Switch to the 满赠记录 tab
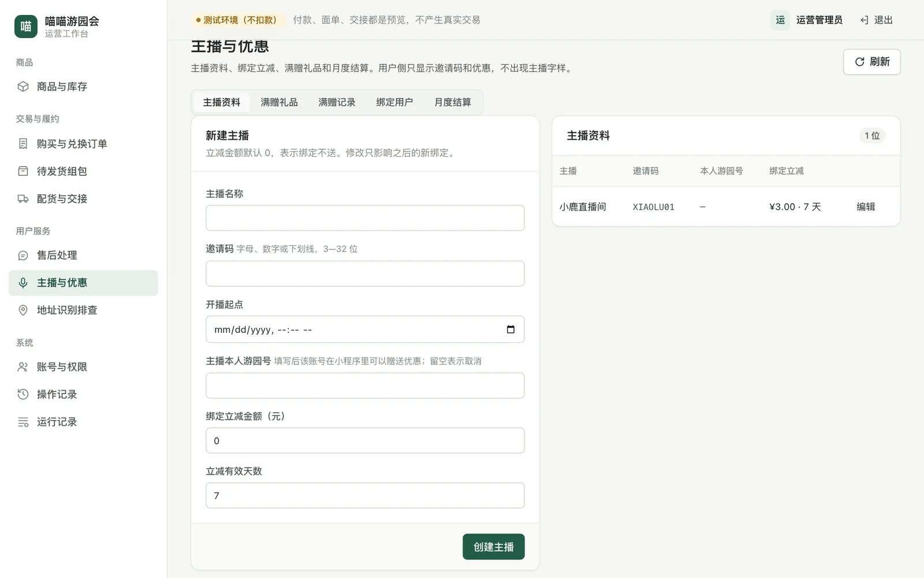Image resolution: width=924 pixels, height=578 pixels. point(337,102)
